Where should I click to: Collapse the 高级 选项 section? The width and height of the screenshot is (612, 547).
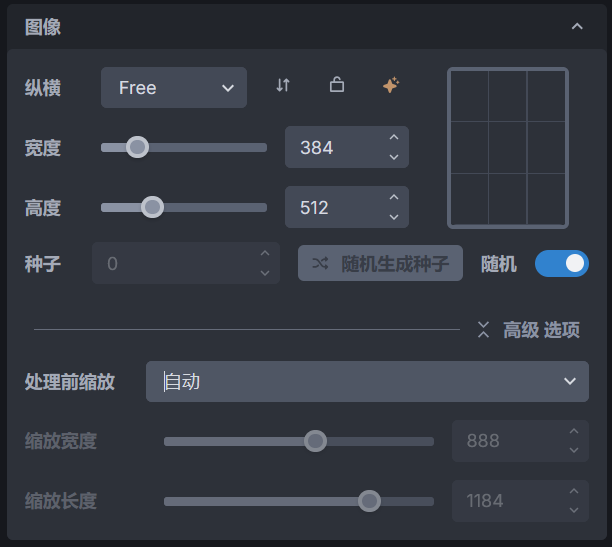click(484, 330)
